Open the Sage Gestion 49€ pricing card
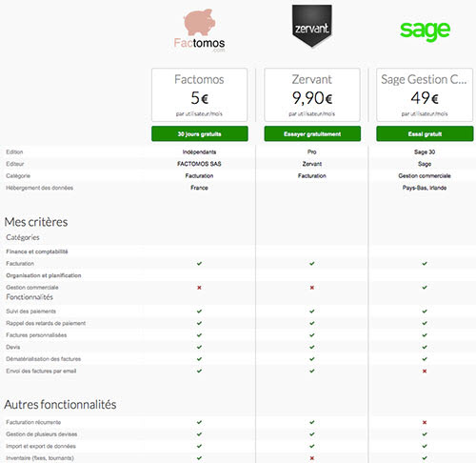The image size is (476, 463). pos(425,94)
